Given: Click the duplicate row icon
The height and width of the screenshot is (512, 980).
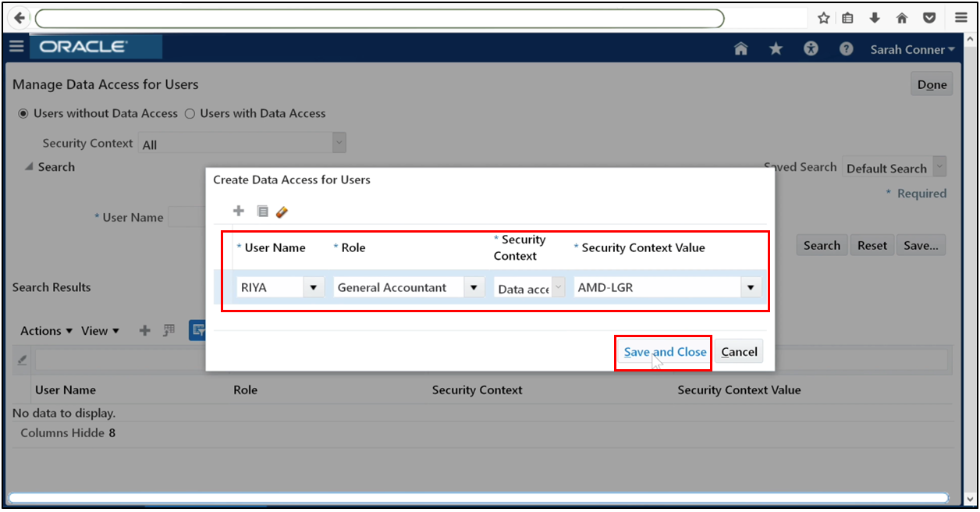Looking at the screenshot, I should coord(261,211).
